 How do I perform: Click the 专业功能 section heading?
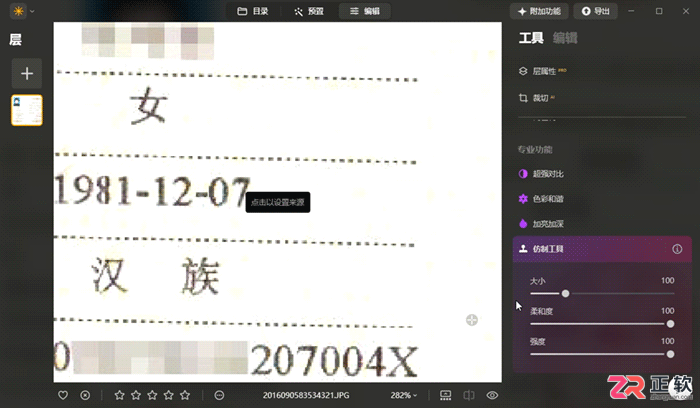(x=535, y=150)
